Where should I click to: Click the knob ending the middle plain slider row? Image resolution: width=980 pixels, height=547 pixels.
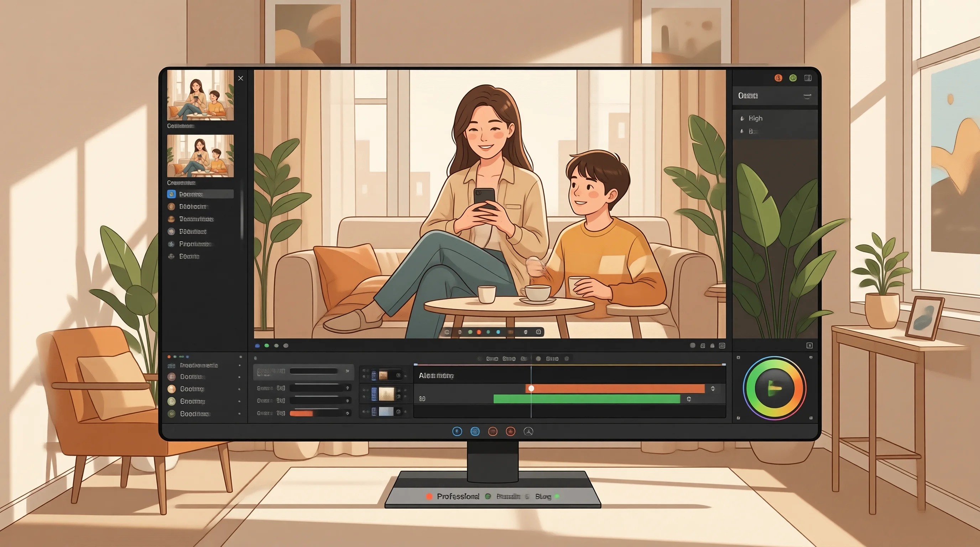(x=347, y=401)
